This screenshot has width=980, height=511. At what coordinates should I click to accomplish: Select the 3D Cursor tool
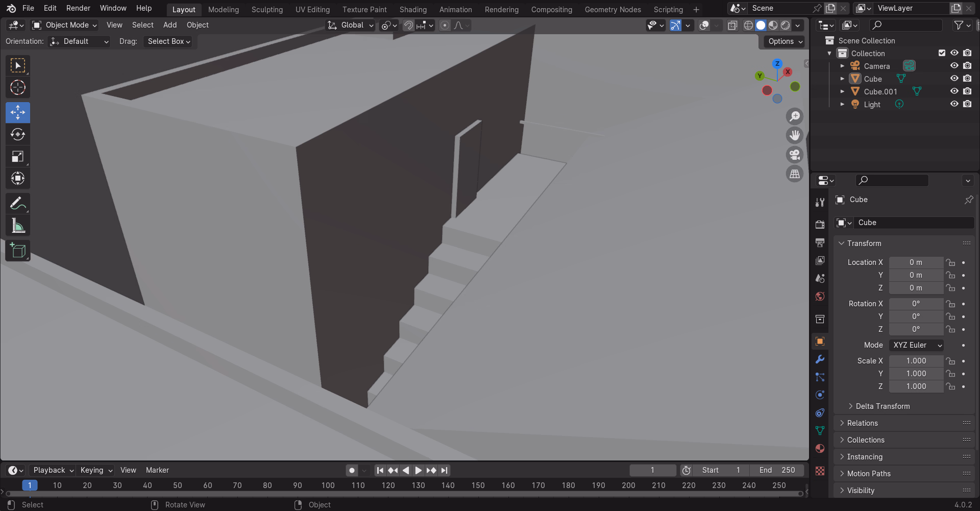coord(18,88)
